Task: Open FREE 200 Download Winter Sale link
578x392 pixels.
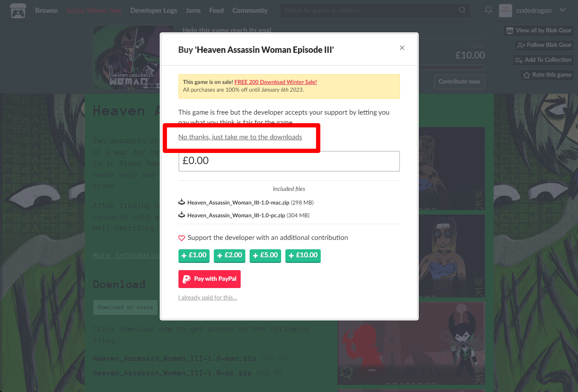Action: (276, 82)
